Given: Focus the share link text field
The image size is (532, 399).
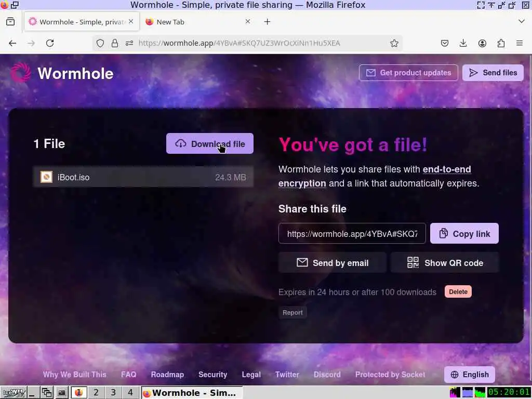Looking at the screenshot, I should click(352, 233).
